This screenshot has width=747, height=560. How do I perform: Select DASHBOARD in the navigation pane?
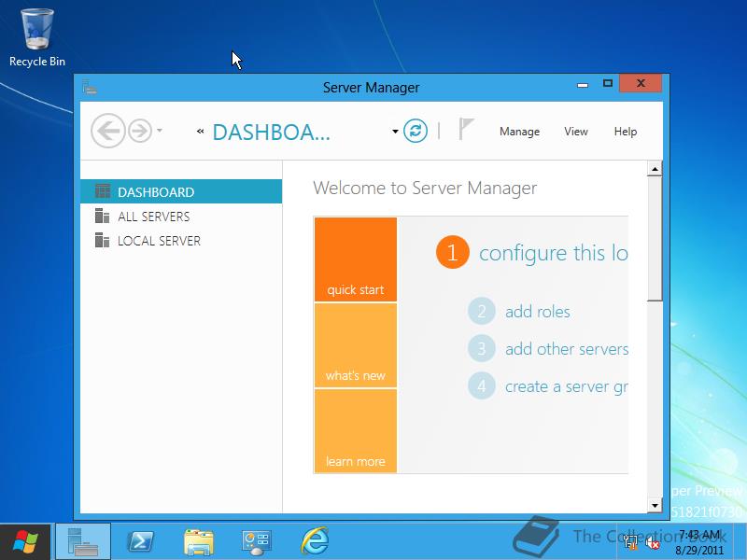(181, 191)
